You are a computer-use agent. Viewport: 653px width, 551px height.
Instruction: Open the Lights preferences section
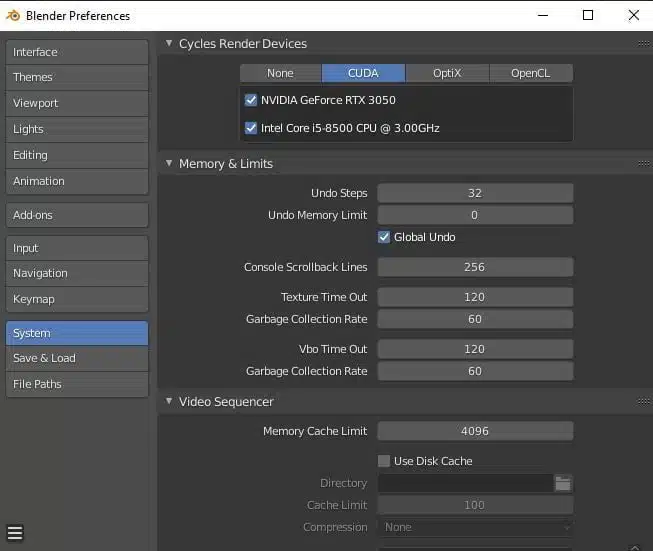pyautogui.click(x=77, y=130)
